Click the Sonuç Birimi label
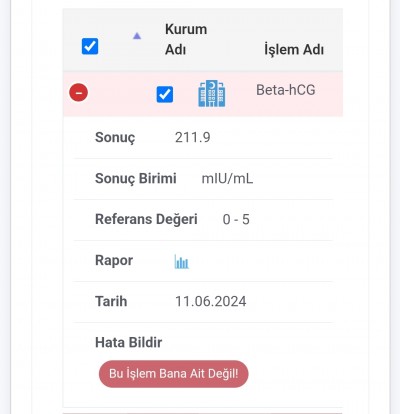The width and height of the screenshot is (400, 414). point(136,179)
